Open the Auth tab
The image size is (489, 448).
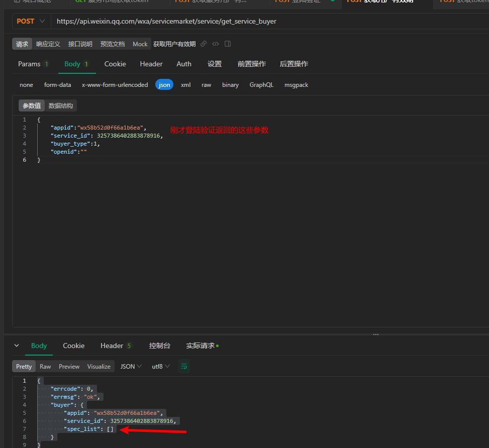coord(184,64)
